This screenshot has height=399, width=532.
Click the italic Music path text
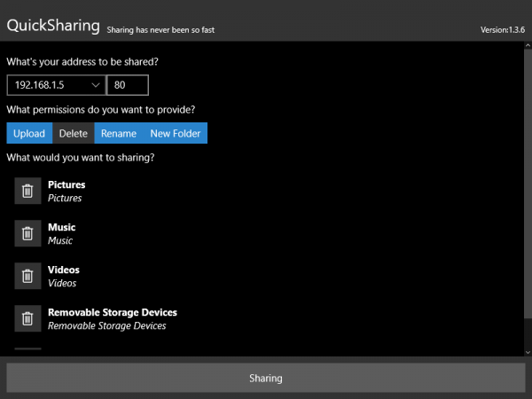[x=60, y=240]
